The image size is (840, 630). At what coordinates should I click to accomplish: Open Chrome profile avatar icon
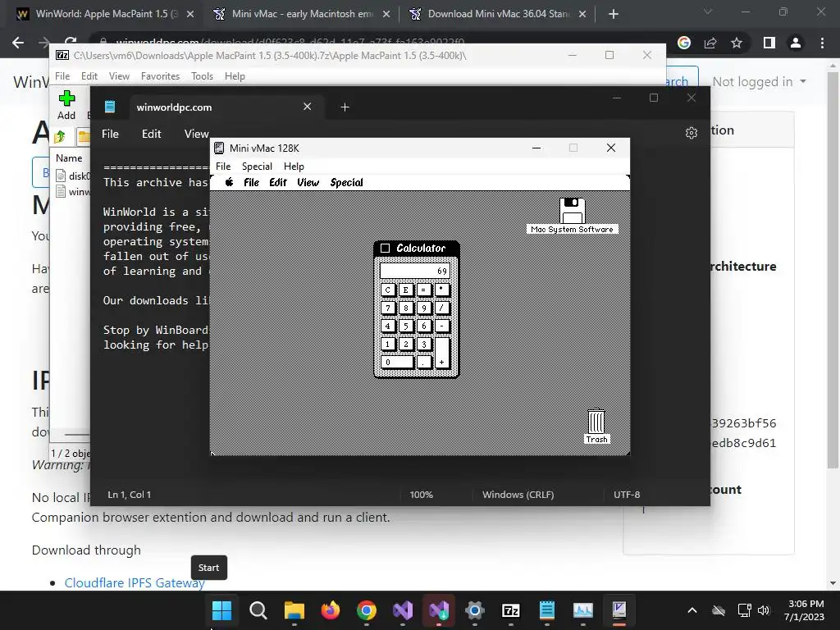click(x=796, y=43)
